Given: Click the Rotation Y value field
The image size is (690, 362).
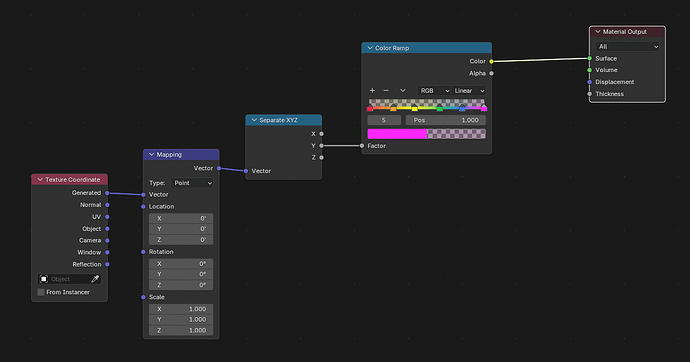Looking at the screenshot, I should 181,274.
